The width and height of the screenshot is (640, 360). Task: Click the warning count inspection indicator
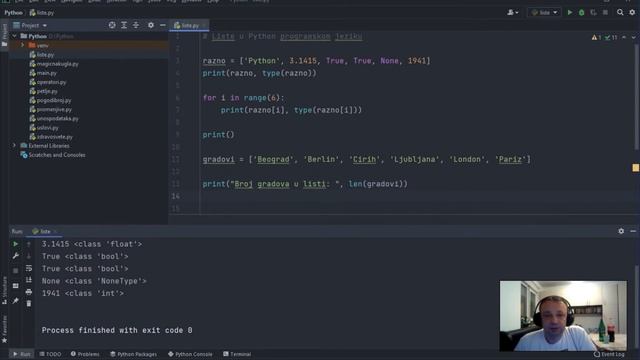pos(596,38)
